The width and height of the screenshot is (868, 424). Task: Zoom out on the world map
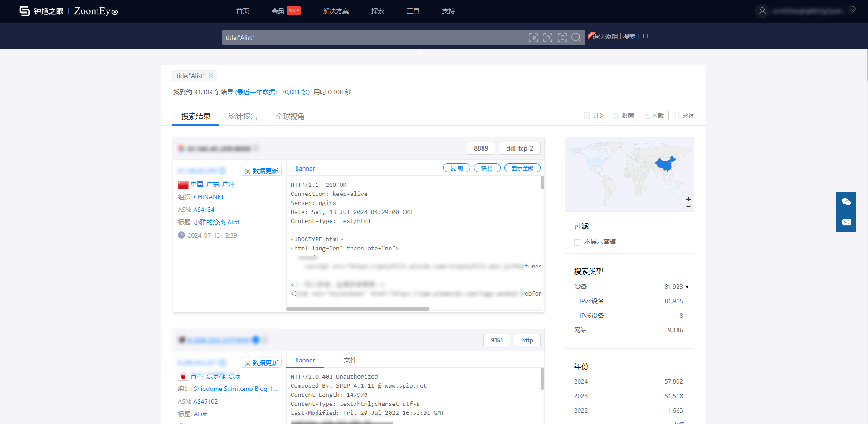[x=688, y=206]
